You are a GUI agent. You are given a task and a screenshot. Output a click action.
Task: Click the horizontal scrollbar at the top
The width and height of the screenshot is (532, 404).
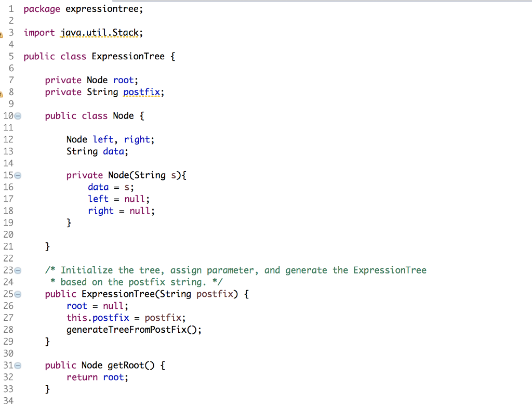pyautogui.click(x=260, y=2)
